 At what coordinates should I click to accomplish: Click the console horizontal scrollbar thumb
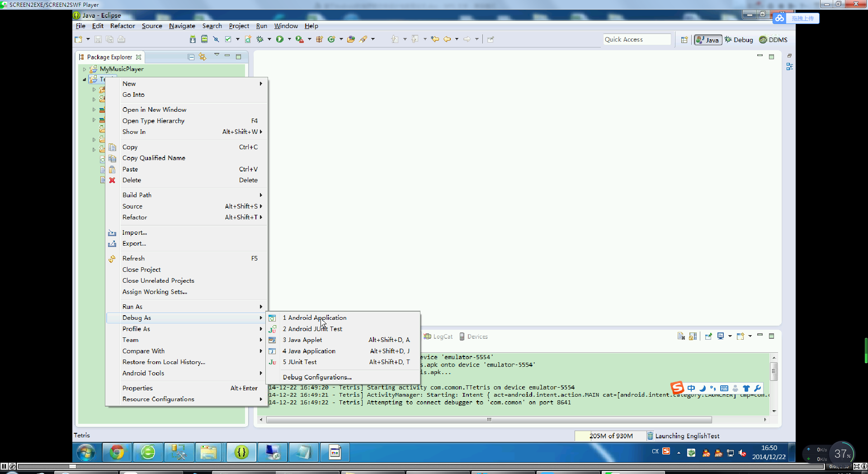489,420
